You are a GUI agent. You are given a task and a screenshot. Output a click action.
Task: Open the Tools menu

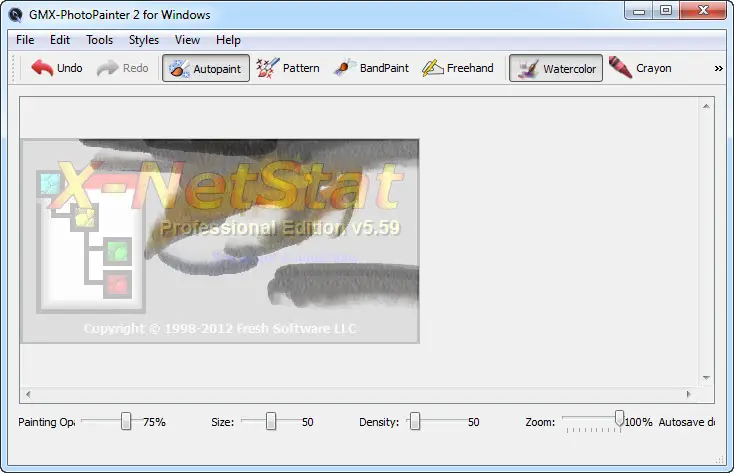(x=99, y=40)
